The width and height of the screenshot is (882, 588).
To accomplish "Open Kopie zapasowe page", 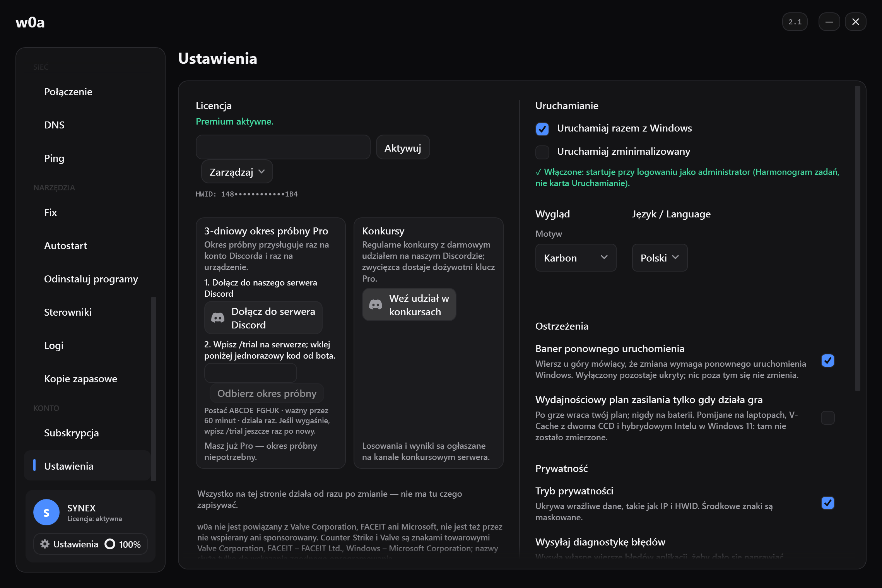I will [87, 379].
